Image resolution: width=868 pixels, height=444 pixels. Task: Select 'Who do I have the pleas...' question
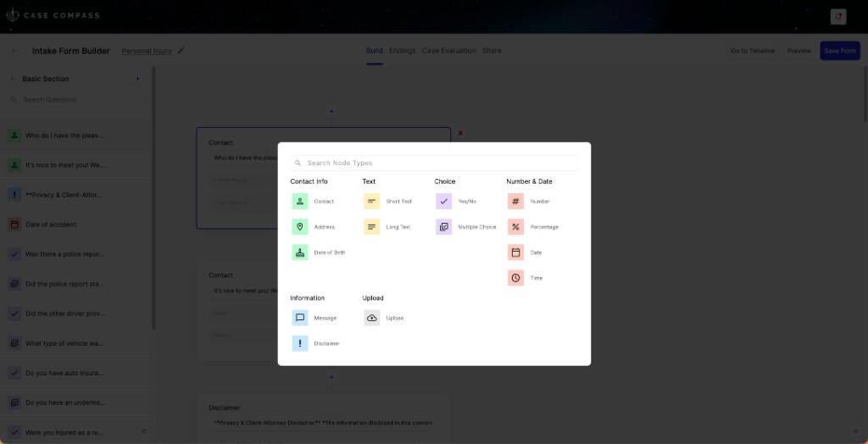75,135
